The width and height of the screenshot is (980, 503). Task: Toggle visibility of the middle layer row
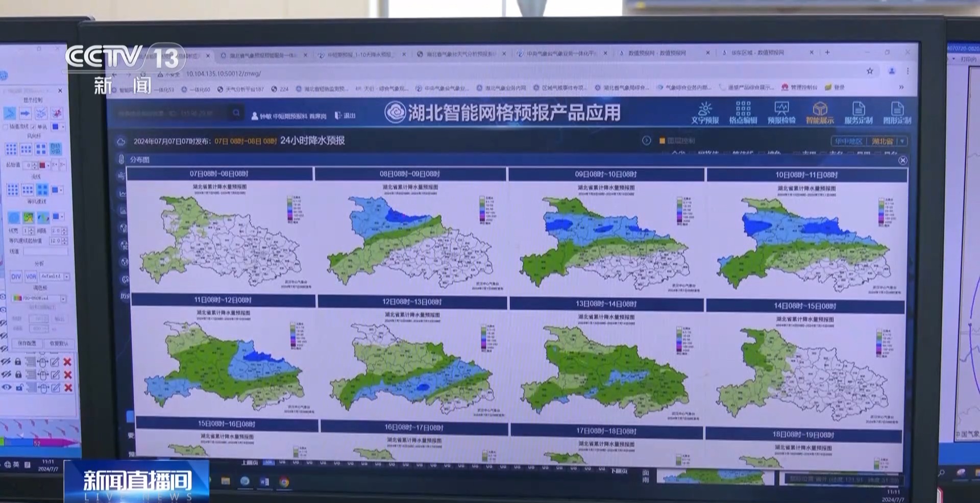6,374
